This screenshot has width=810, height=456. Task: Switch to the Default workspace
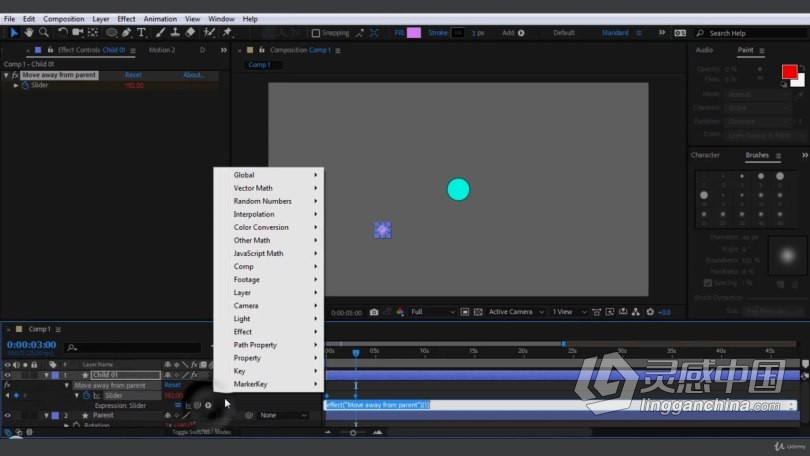click(564, 33)
